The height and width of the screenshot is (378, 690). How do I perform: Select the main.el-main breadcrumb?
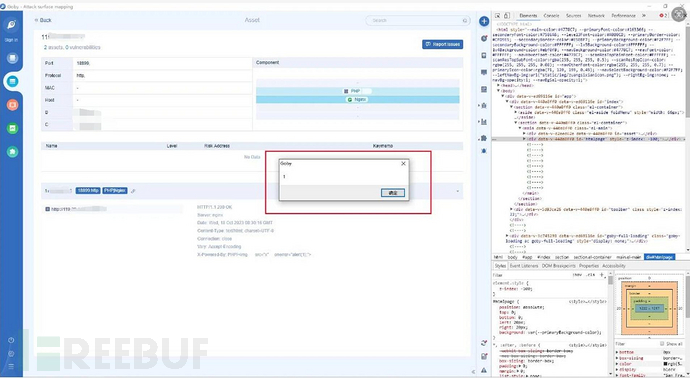point(629,257)
